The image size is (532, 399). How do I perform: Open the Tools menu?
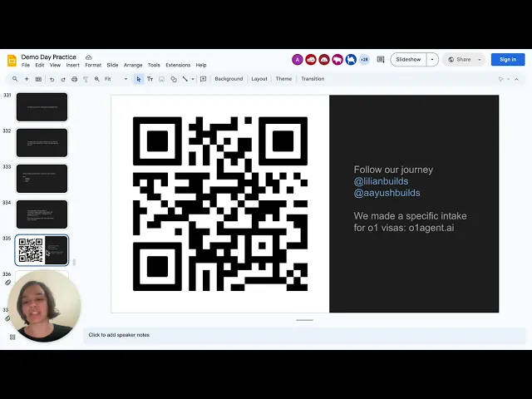[x=154, y=65]
